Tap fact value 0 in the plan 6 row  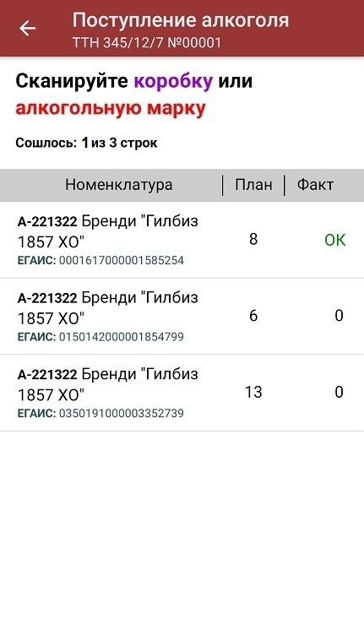(339, 316)
